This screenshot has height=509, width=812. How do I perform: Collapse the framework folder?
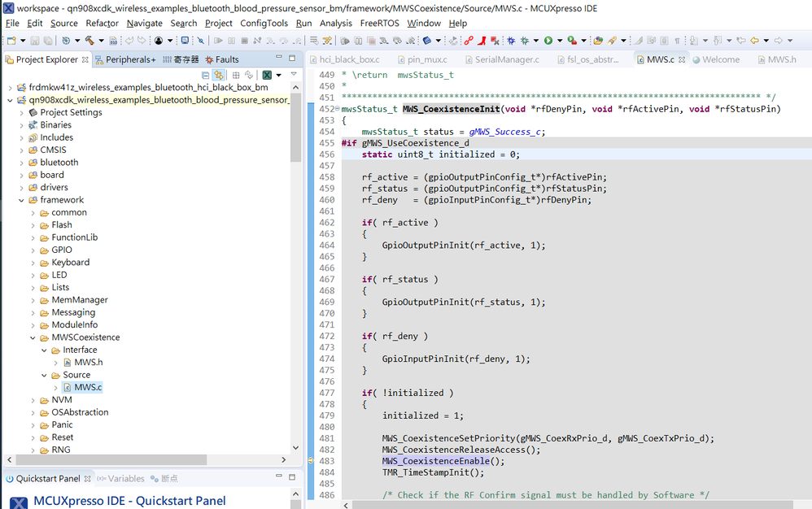coord(21,200)
